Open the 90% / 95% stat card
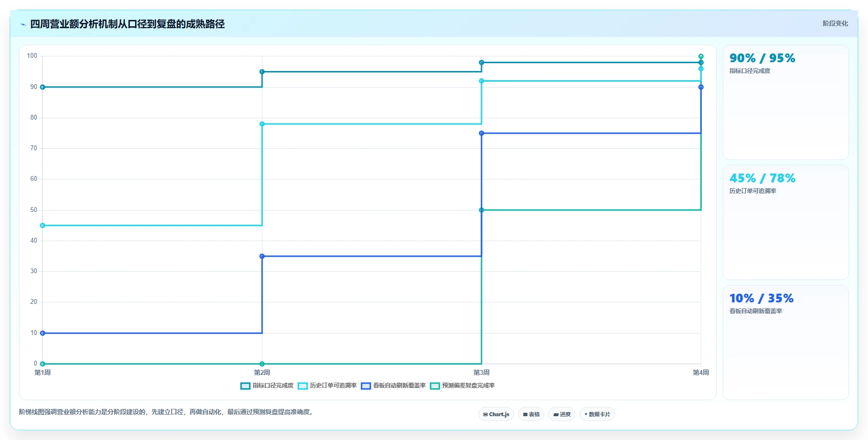This screenshot has height=440, width=868. click(x=786, y=103)
